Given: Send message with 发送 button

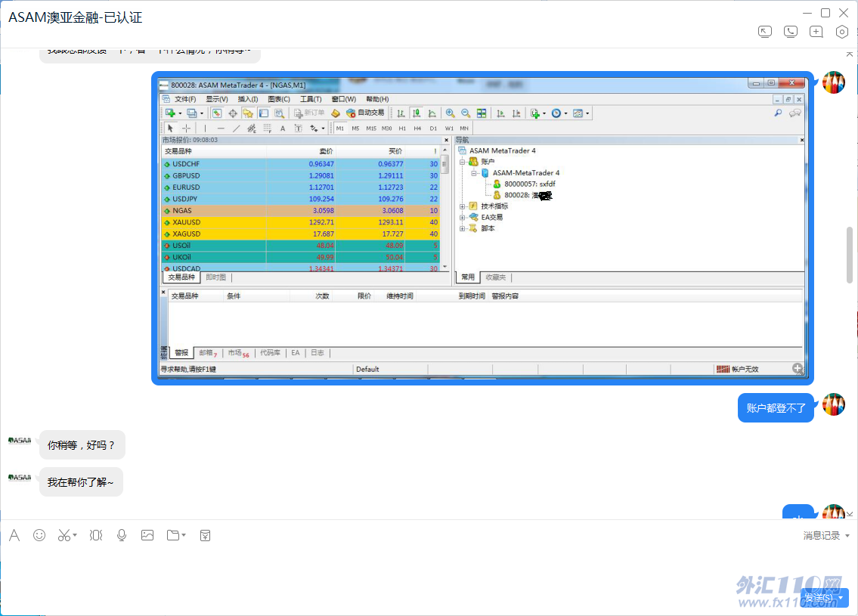Looking at the screenshot, I should pyautogui.click(x=819, y=597).
